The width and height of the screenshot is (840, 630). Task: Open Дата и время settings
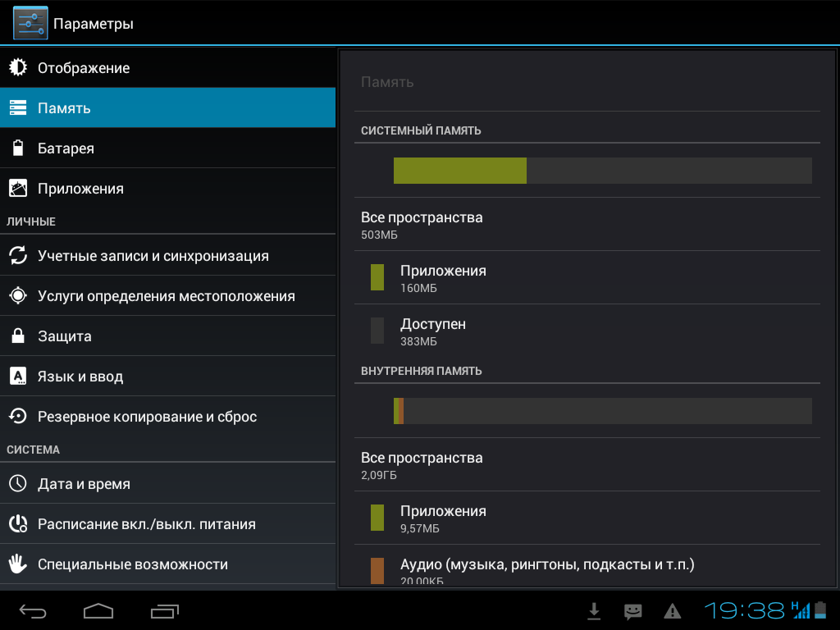tap(167, 484)
